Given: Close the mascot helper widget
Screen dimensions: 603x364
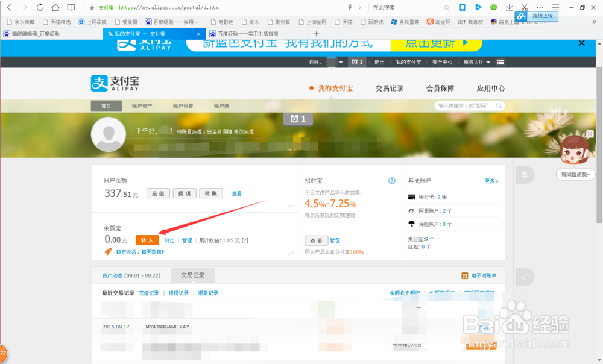Looking at the screenshot, I should click(x=590, y=134).
